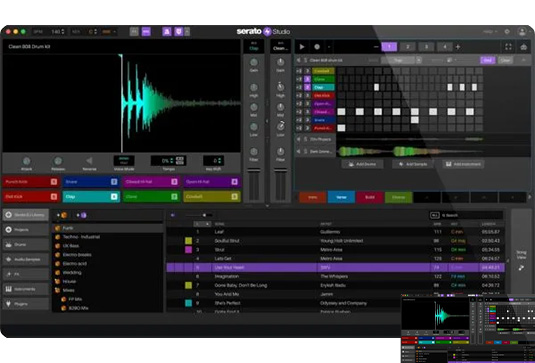
Task: Open the Projects library section
Action: 26,230
